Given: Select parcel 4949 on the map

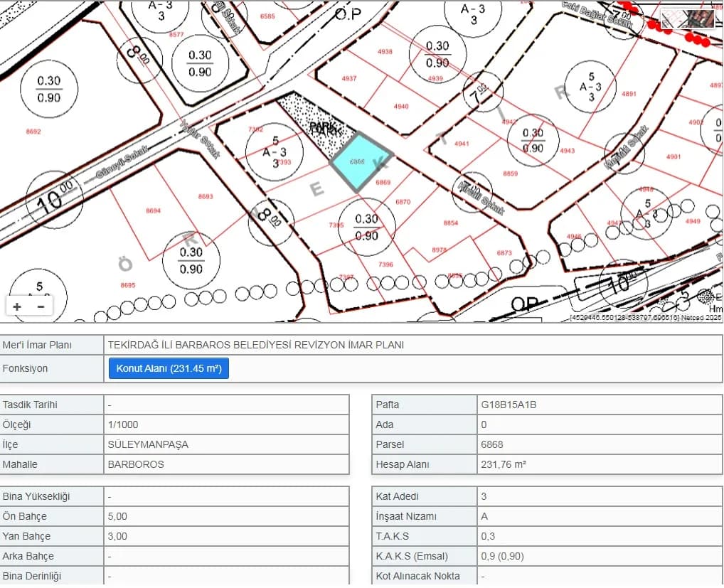Looking at the screenshot, I should (x=693, y=221).
